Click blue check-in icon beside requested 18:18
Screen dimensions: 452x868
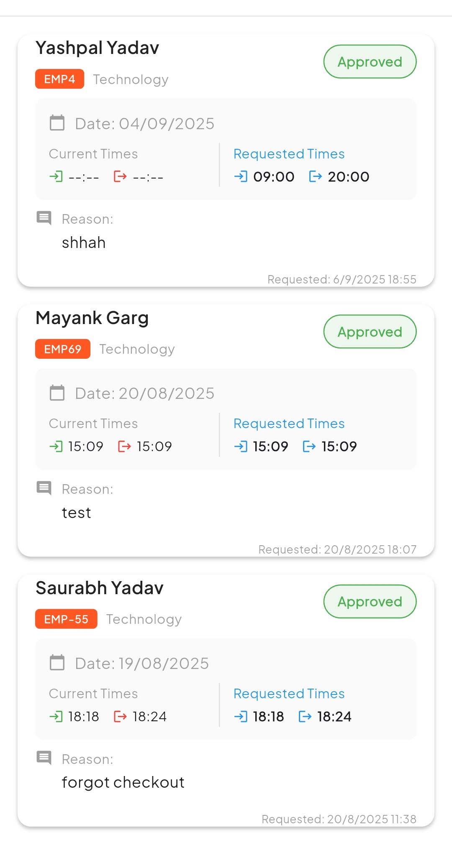241,717
